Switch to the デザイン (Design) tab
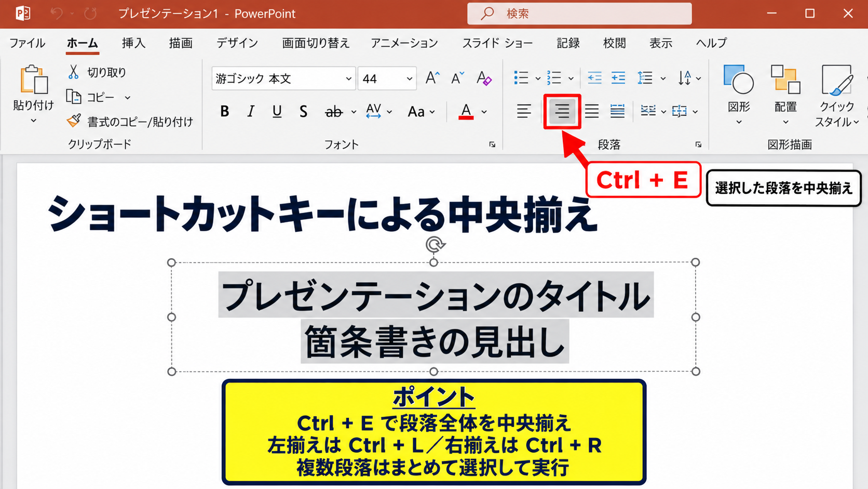868x489 pixels. (237, 43)
